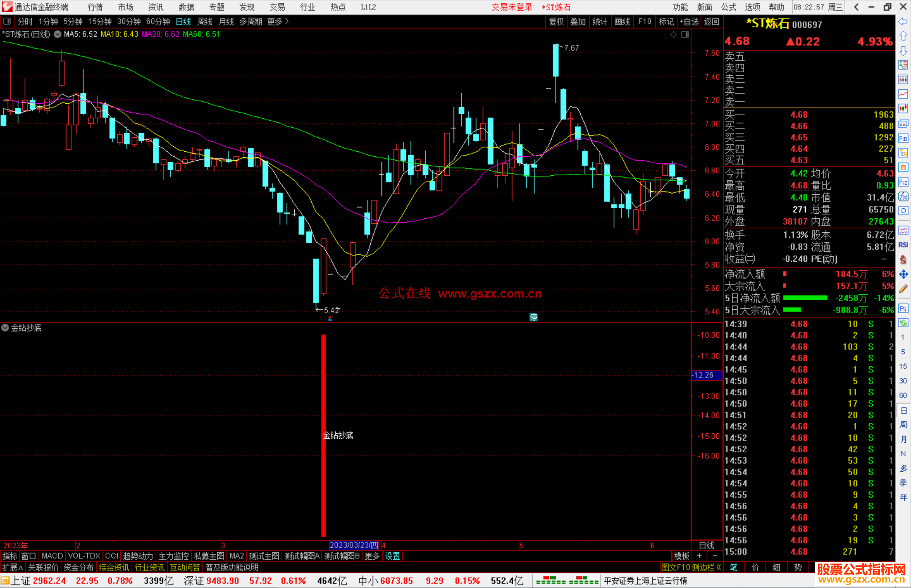Select the pencil drawing tool icon

point(903,289)
